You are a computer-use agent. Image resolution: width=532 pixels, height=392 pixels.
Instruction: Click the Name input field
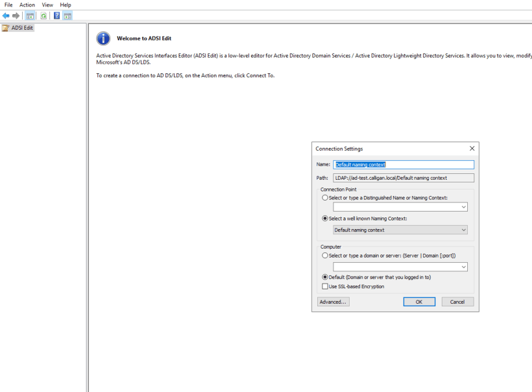click(x=404, y=165)
